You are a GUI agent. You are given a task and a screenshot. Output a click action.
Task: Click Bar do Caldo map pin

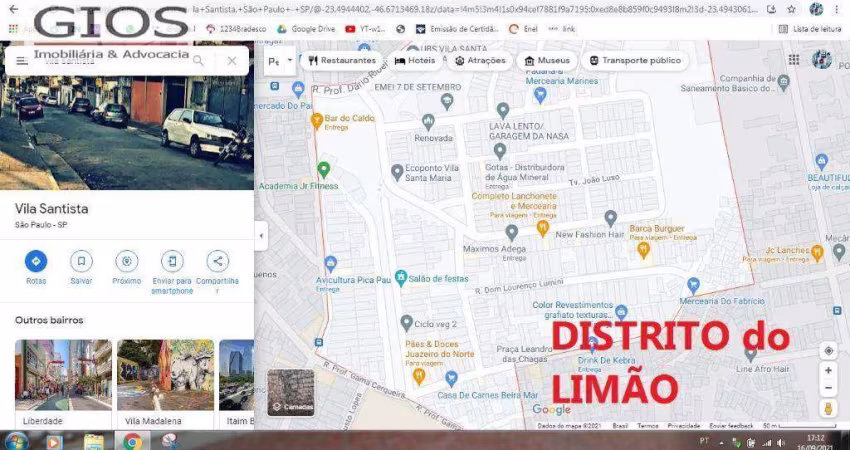(317, 120)
